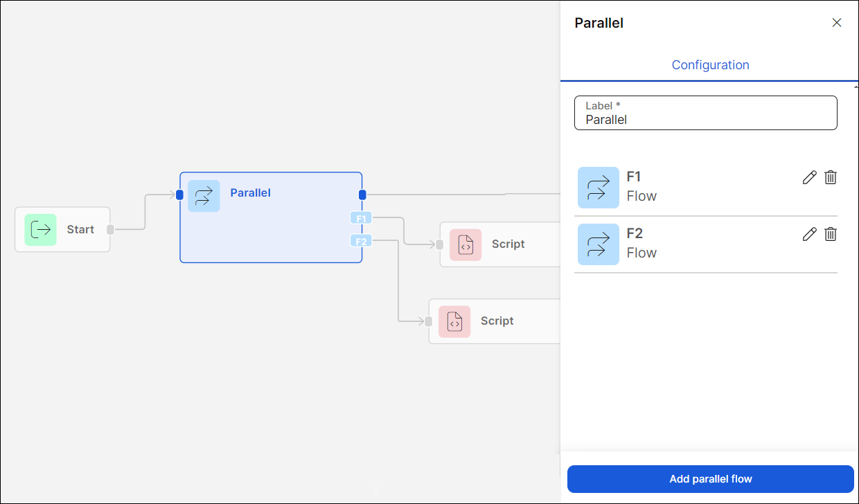Click the Add parallel flow button
The width and height of the screenshot is (859, 504).
[710, 478]
